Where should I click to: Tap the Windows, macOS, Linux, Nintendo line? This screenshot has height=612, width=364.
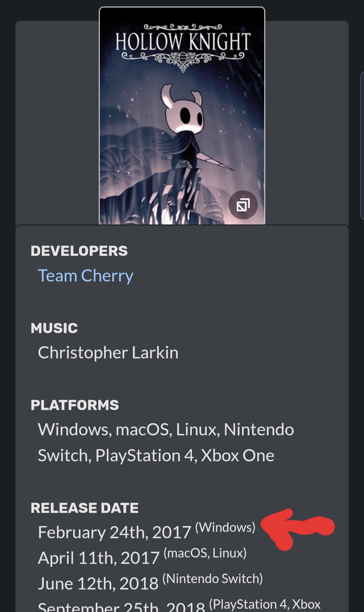tap(166, 430)
